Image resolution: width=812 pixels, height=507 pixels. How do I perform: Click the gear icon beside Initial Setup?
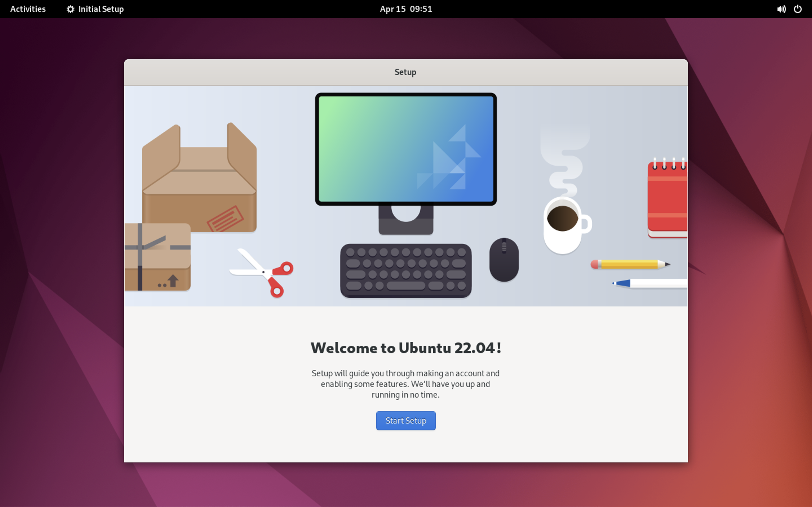70,9
